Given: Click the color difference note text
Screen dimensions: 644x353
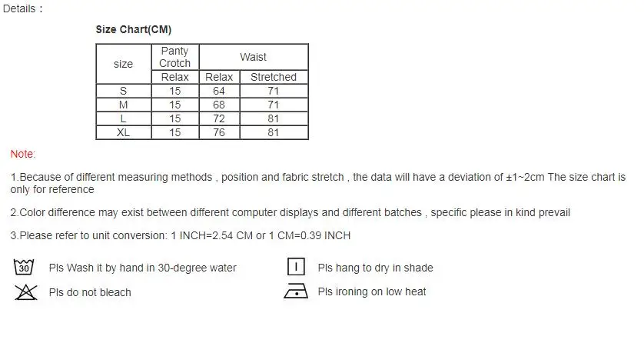Looking at the screenshot, I should (290, 212).
